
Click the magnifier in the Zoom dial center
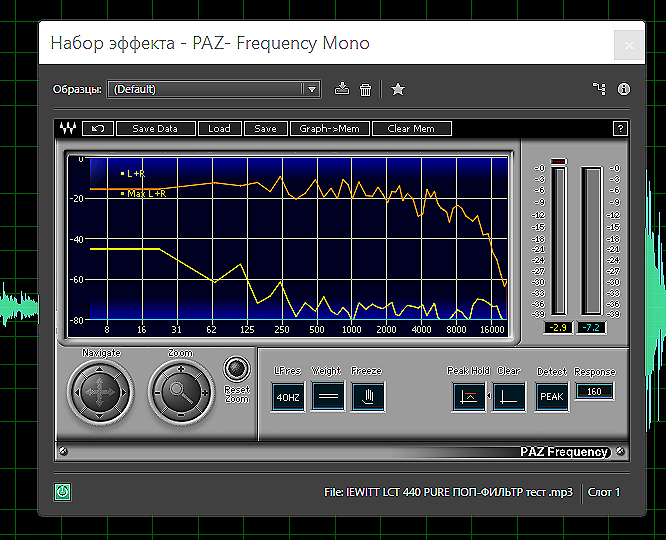click(x=181, y=392)
